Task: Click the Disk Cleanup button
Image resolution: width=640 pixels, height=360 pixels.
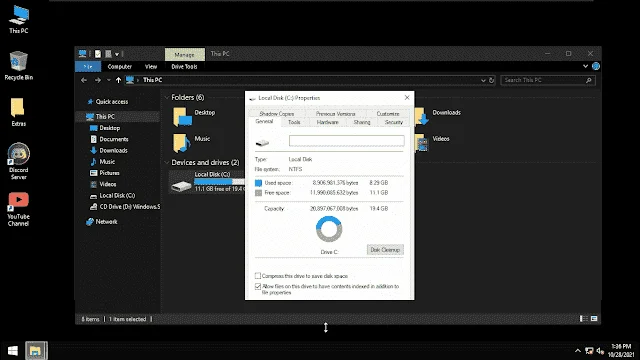Action: [385, 250]
